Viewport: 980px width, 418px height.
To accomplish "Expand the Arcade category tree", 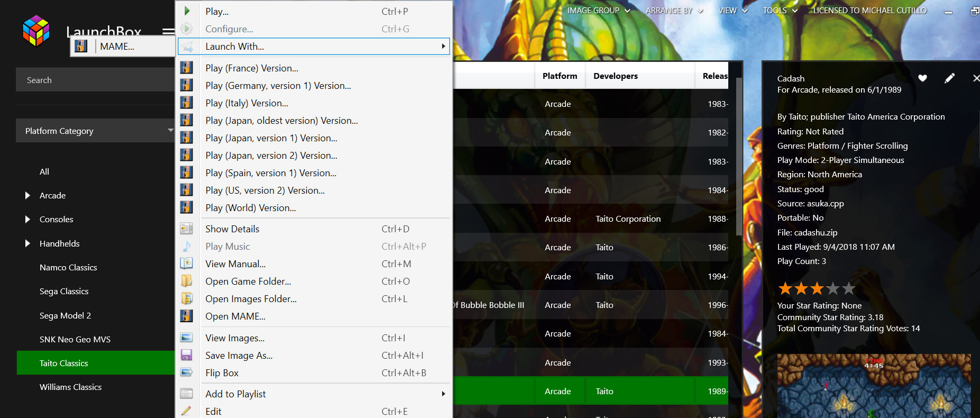I will click(x=28, y=196).
